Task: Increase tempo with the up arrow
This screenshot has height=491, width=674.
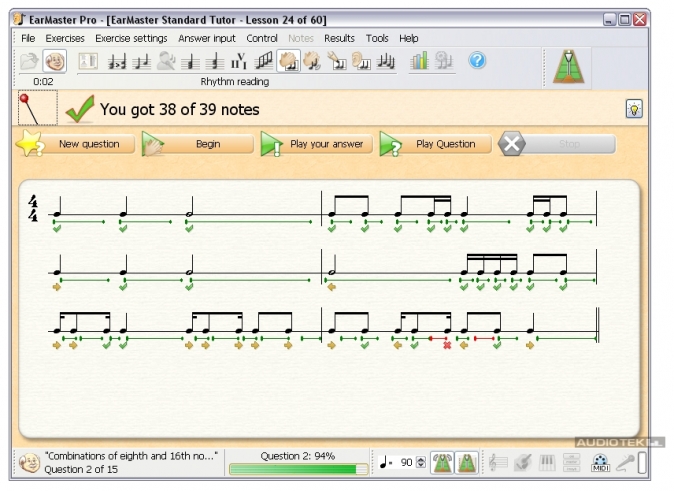Action: (421, 459)
